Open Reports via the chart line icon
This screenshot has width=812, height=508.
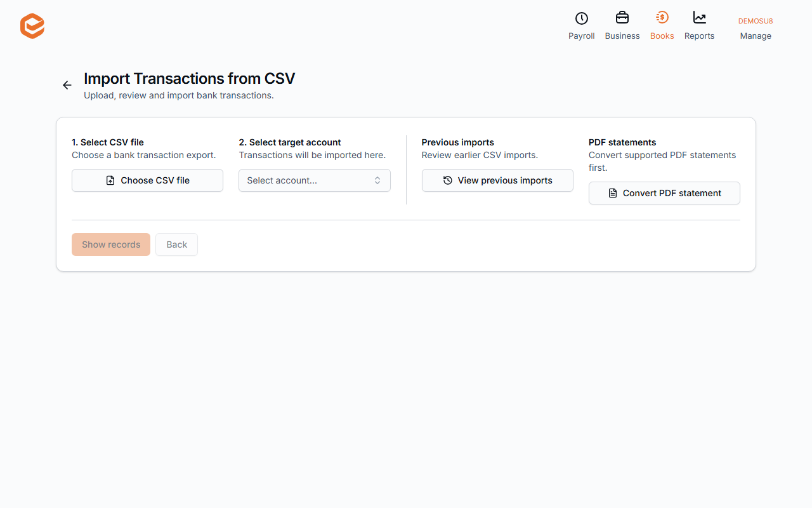[x=700, y=18]
